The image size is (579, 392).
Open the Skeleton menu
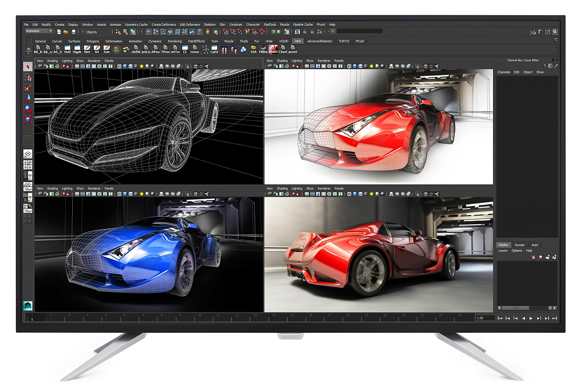pyautogui.click(x=210, y=25)
